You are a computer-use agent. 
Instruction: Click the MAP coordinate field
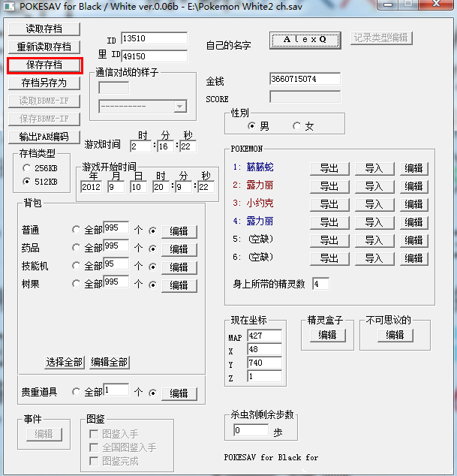(x=264, y=336)
